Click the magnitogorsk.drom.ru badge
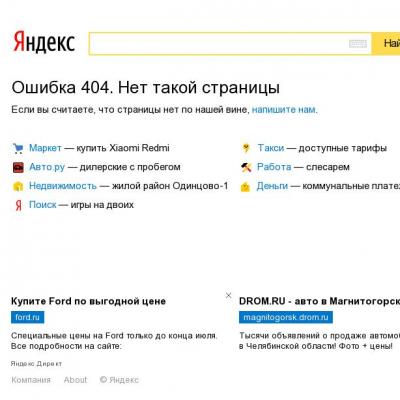 (286, 317)
